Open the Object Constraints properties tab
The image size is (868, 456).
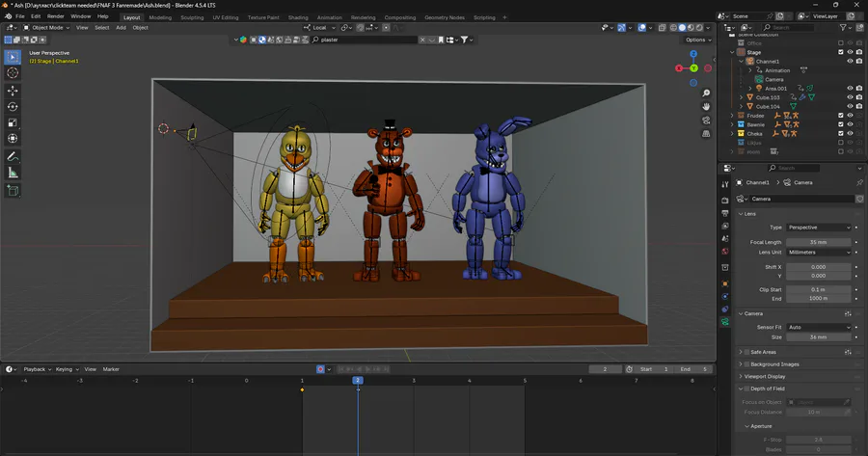pos(725,308)
